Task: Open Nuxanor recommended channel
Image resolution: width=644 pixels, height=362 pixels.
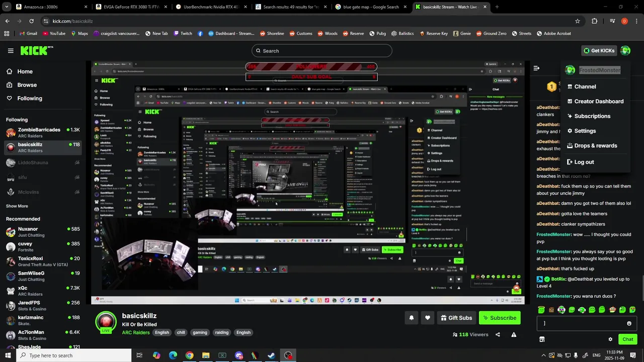Action: click(x=43, y=232)
